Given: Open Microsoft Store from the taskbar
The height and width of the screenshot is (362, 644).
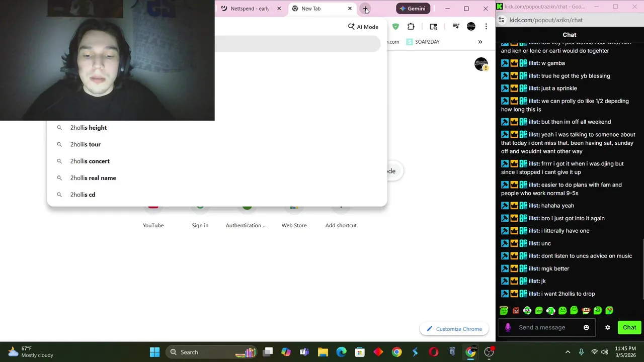Looking at the screenshot, I should click(x=360, y=352).
